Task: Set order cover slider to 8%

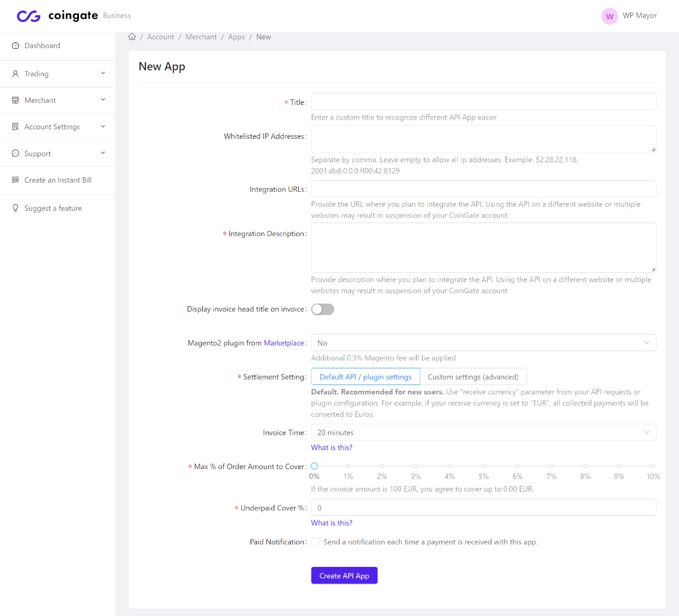Action: 585,466
